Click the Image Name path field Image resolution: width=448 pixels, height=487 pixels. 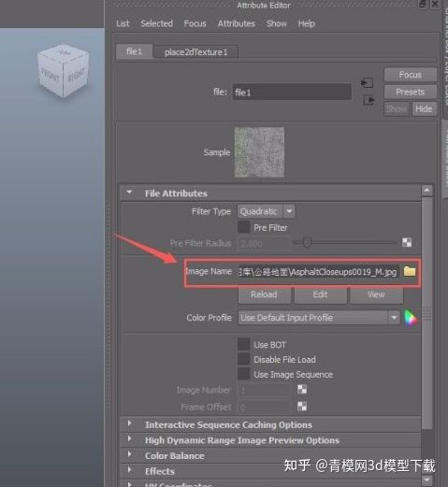pyautogui.click(x=318, y=272)
